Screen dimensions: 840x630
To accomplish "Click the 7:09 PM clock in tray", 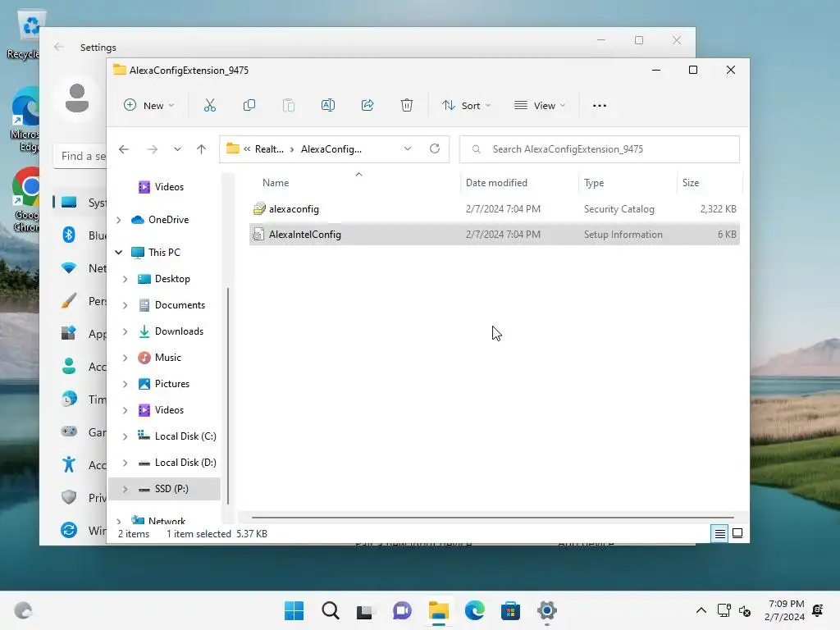I will coord(786,604).
